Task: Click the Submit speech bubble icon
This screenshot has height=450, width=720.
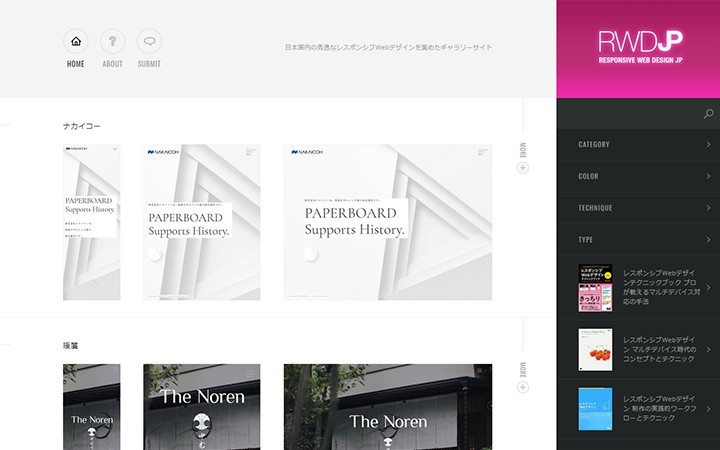Action: (149, 41)
